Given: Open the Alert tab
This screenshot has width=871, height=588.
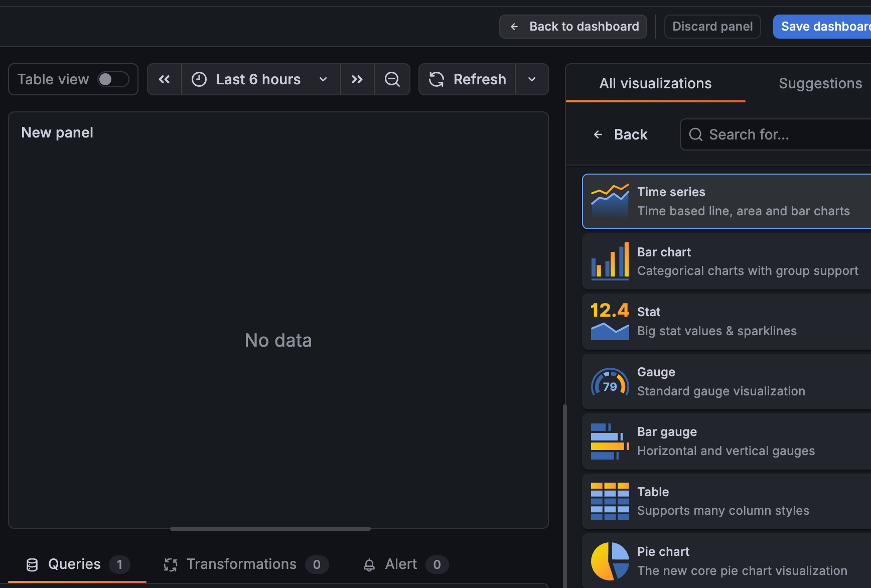Looking at the screenshot, I should (x=405, y=564).
